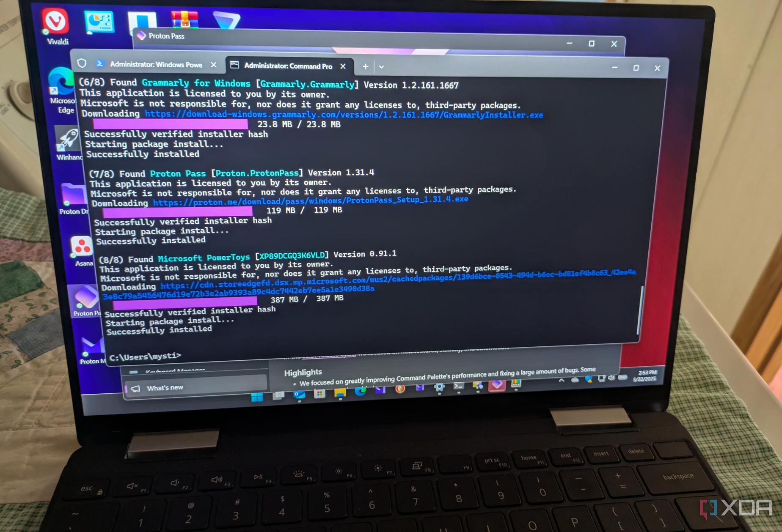Open the ProtonPass_Setup_1.31.4.exe download link

(311, 201)
